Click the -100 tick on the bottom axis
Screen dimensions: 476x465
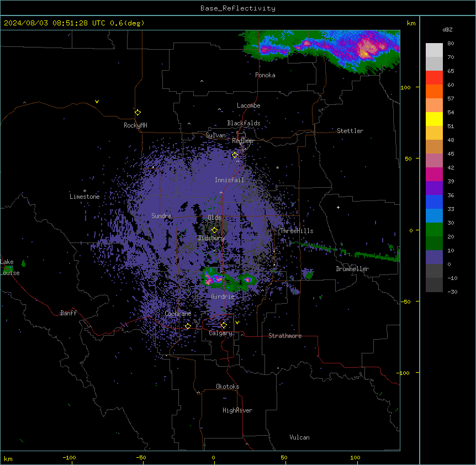(x=69, y=457)
